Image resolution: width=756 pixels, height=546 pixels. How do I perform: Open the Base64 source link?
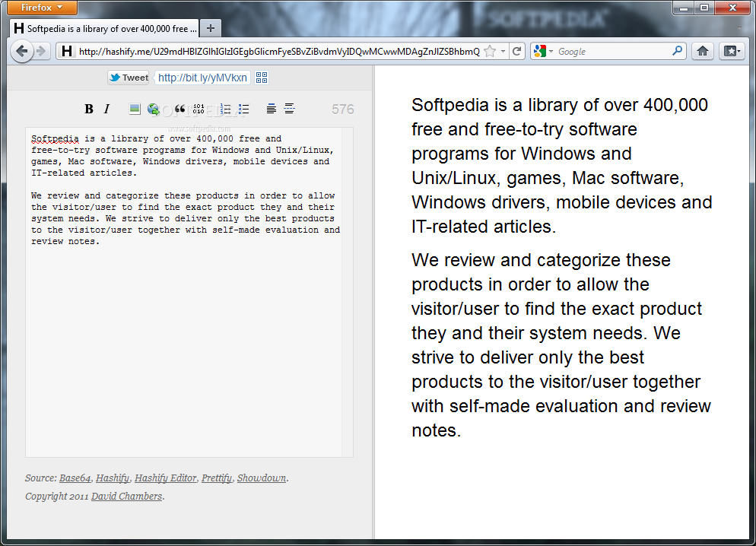pos(75,478)
